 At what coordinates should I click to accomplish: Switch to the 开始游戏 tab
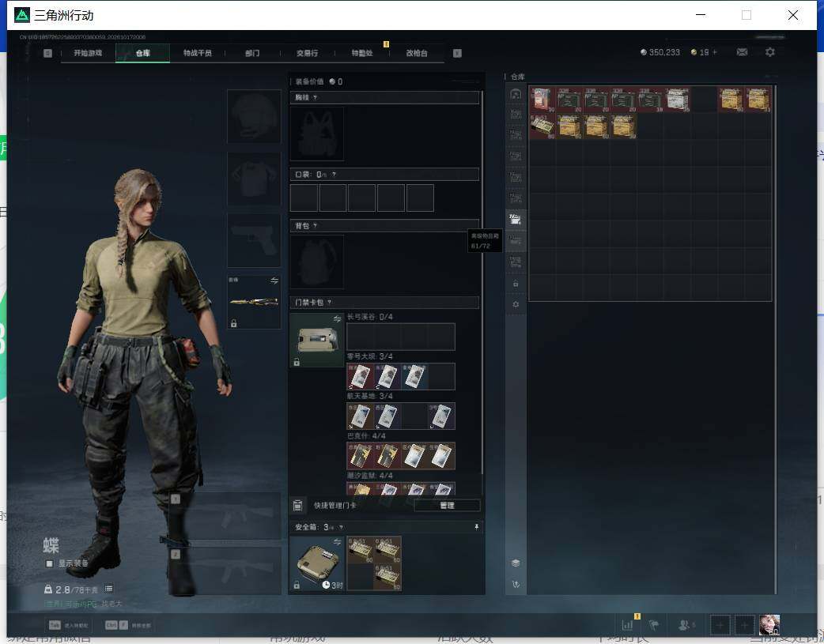point(88,53)
